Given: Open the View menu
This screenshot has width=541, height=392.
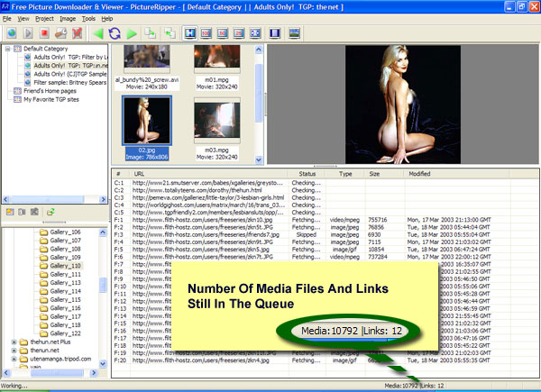Looking at the screenshot, I should pyautogui.click(x=23, y=19).
